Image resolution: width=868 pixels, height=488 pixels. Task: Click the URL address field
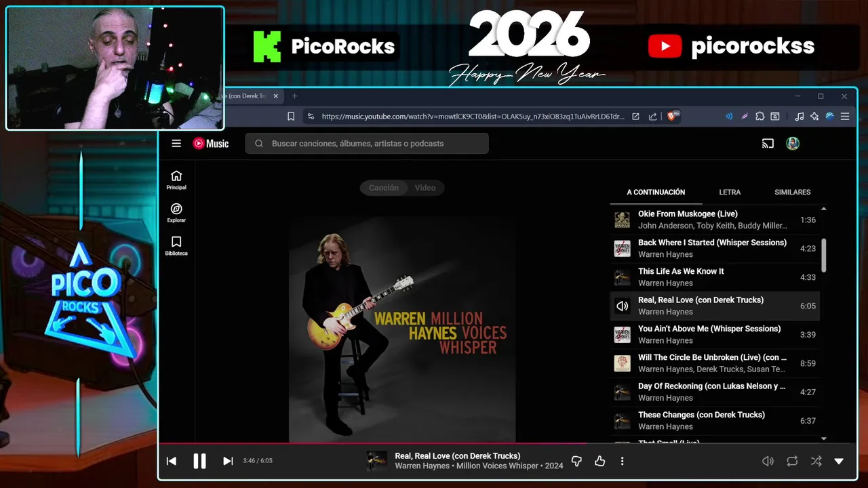[x=473, y=117]
